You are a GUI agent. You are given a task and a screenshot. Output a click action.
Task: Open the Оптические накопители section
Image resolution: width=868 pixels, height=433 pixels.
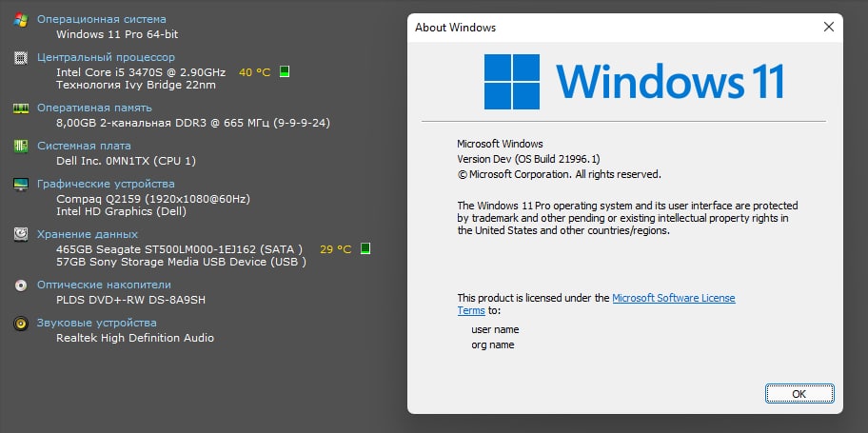[x=104, y=285]
